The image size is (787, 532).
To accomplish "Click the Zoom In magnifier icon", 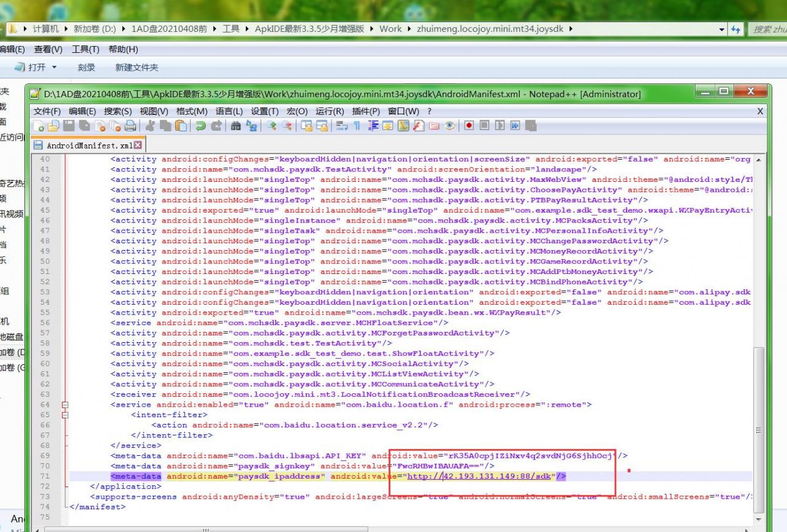I will click(271, 126).
